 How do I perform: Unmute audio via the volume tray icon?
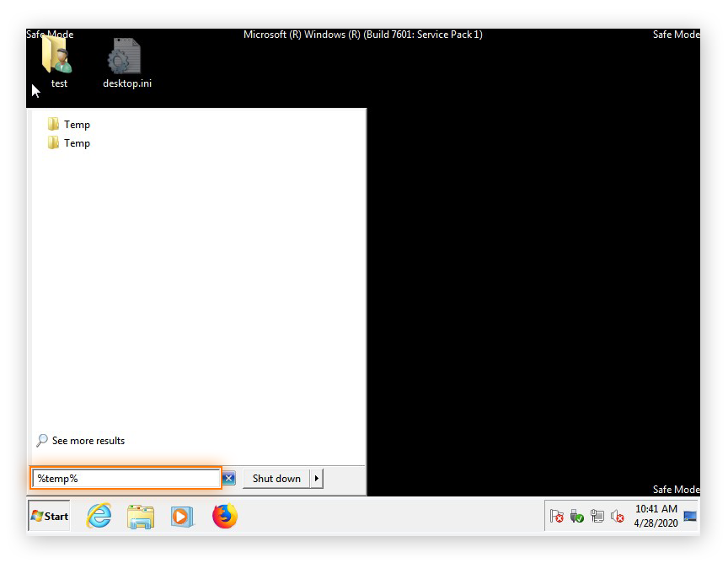tap(616, 516)
